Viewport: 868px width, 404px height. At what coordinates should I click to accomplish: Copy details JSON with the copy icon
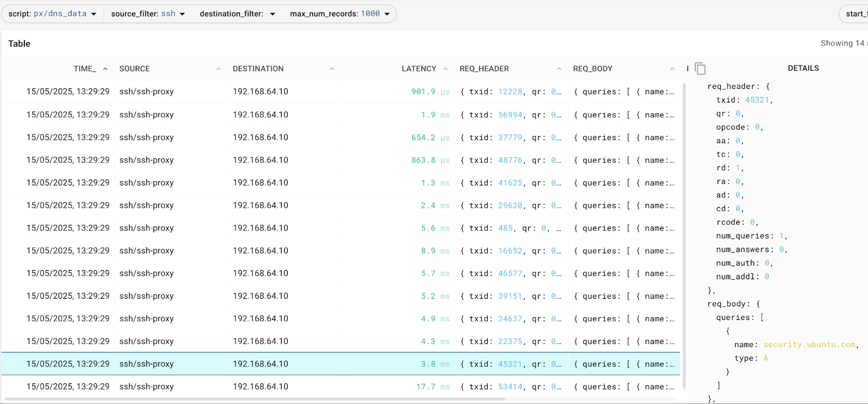coord(700,68)
